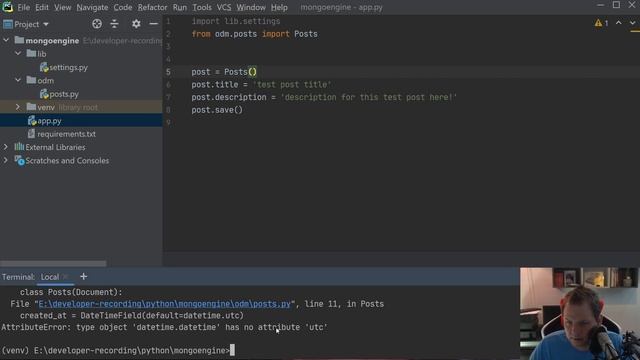The height and width of the screenshot is (360, 640).
Task: Open the Help menu
Action: click(x=279, y=7)
